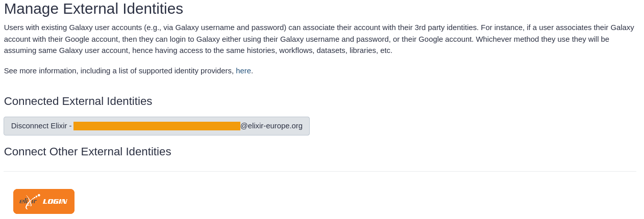Click the @elixir-europe.org text in button
This screenshot has width=644, height=219.
point(271,126)
